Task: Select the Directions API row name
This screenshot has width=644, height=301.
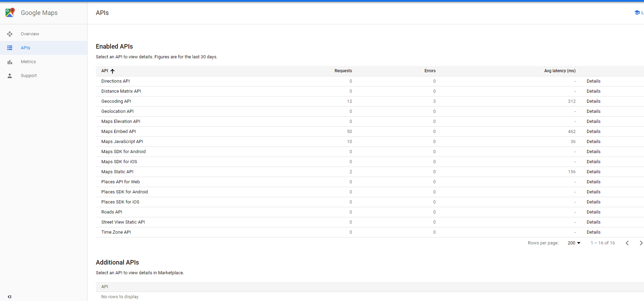Action: [116, 81]
